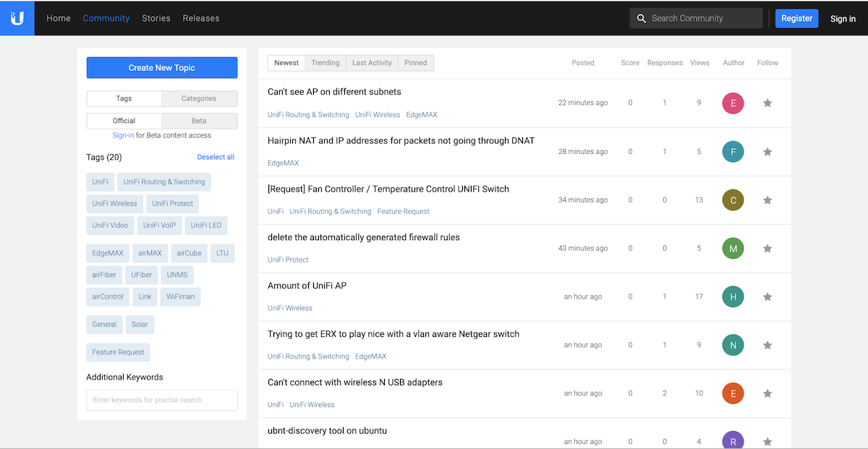868x449 pixels.
Task: Switch to the Last Activity tab
Action: point(372,63)
